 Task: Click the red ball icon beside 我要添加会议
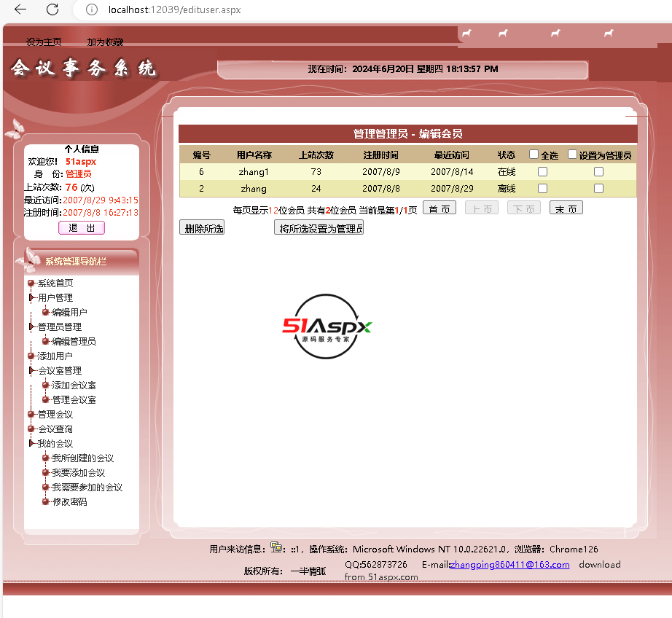click(x=45, y=472)
